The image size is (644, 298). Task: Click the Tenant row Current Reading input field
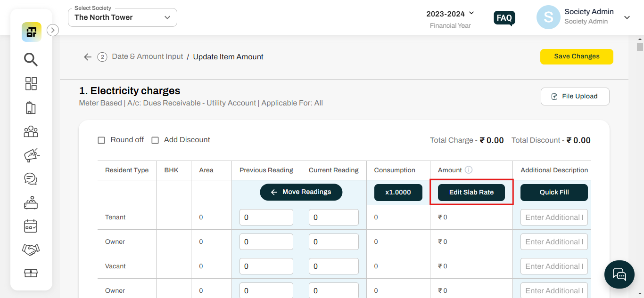(333, 217)
